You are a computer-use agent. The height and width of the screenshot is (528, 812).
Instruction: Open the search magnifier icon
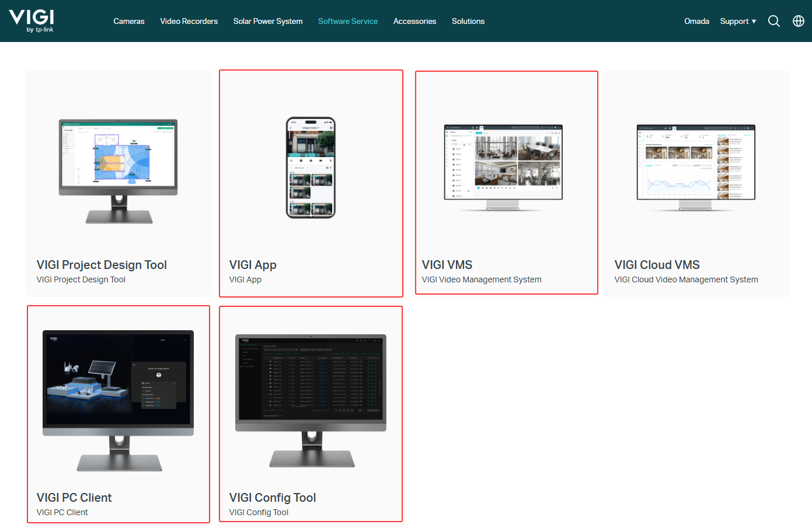(x=774, y=21)
